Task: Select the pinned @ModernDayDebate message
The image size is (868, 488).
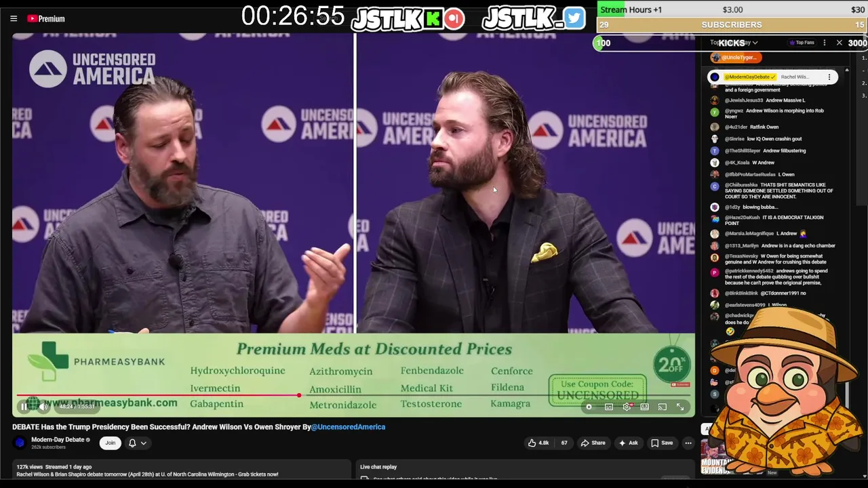Action: [772, 77]
